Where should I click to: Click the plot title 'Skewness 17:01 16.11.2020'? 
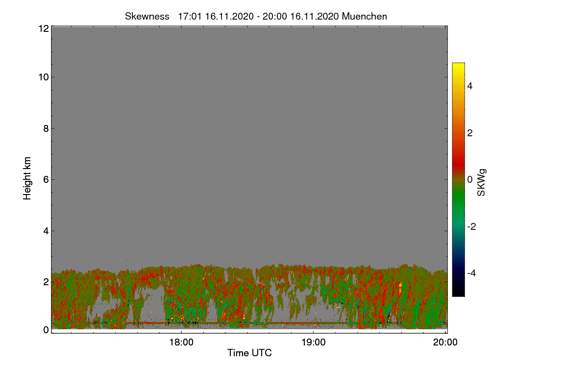tap(189, 16)
